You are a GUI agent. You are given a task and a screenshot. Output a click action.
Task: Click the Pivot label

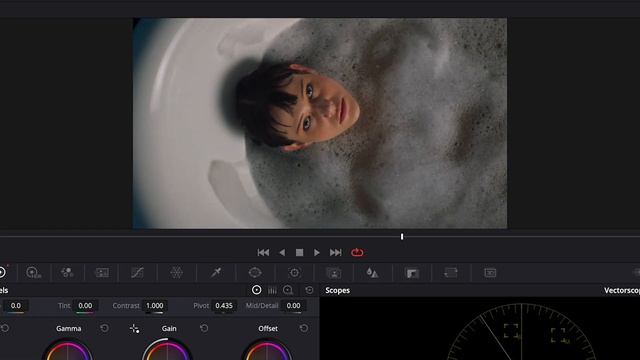pos(201,306)
